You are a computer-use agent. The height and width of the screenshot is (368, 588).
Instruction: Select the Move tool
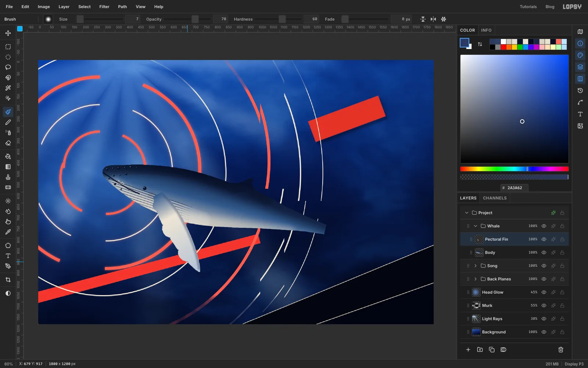click(x=8, y=33)
